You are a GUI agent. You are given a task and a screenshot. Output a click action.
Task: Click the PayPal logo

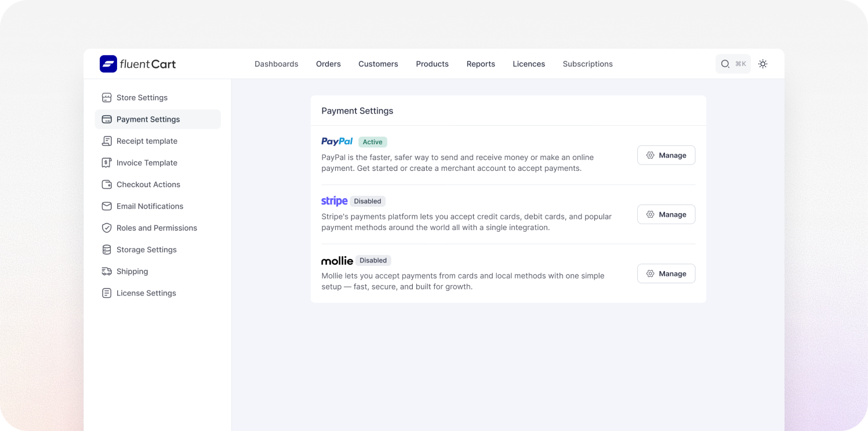[x=337, y=141]
